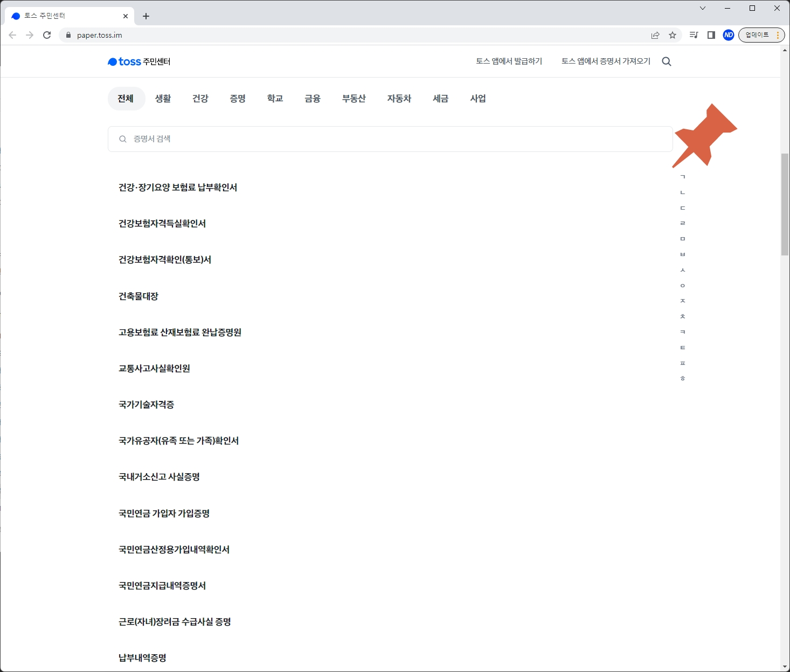Jump to ㅍ in consonant index
This screenshot has height=672, width=790.
click(683, 363)
